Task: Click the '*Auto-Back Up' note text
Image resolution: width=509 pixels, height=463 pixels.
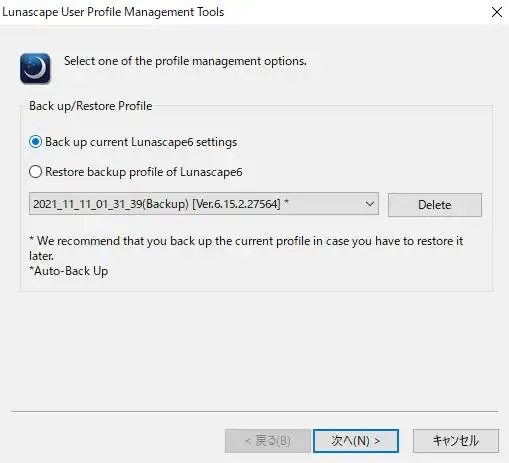Action: tap(68, 271)
